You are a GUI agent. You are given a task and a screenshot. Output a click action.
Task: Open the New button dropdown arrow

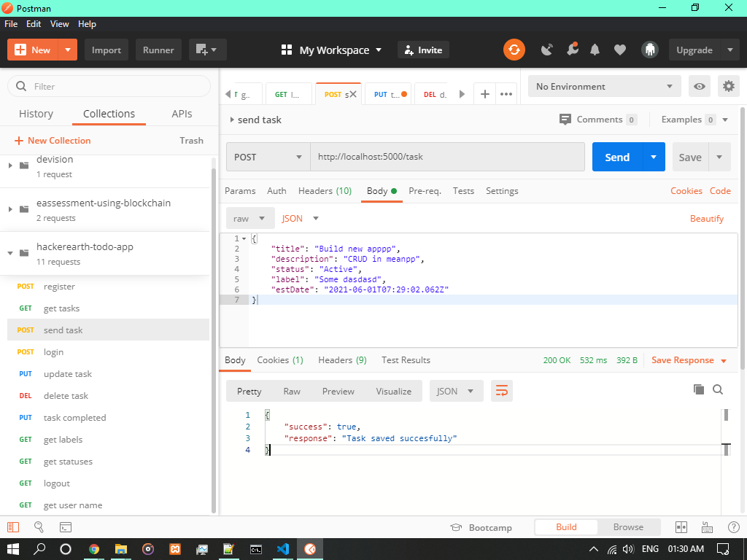[x=68, y=50]
